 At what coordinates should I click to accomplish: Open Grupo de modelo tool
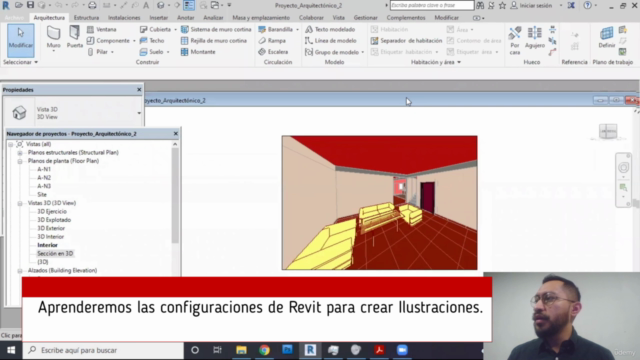pos(332,52)
